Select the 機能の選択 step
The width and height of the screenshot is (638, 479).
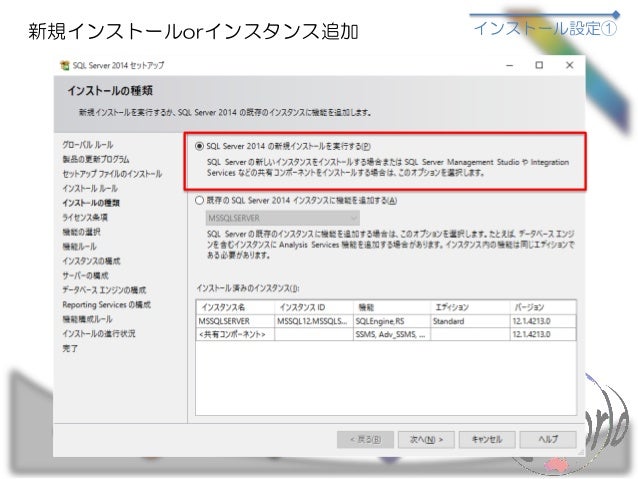pos(81,232)
